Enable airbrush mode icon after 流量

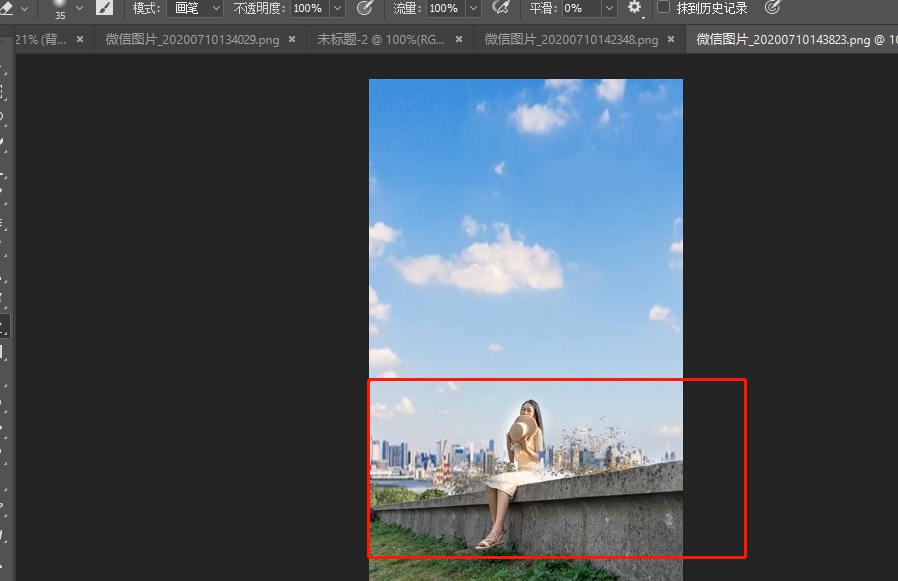[x=500, y=9]
